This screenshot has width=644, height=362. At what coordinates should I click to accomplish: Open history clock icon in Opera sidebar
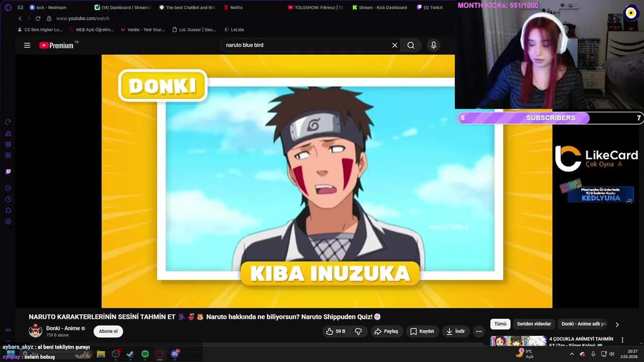pos(8,200)
